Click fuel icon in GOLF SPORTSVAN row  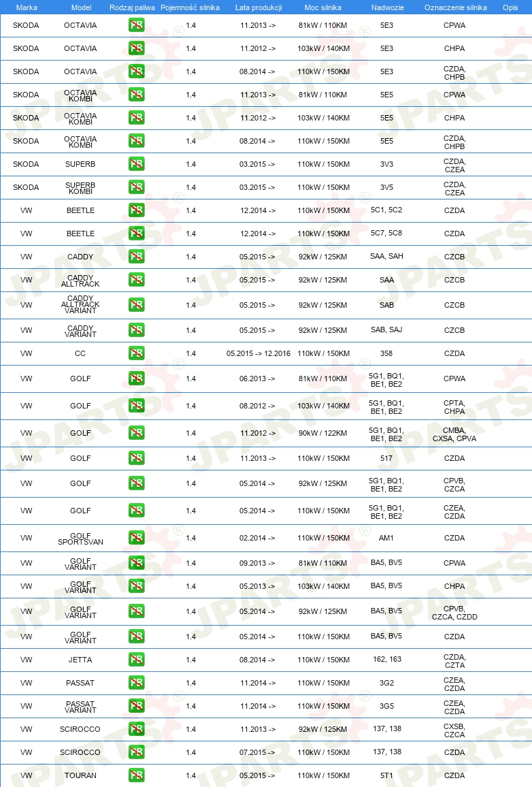click(136, 538)
